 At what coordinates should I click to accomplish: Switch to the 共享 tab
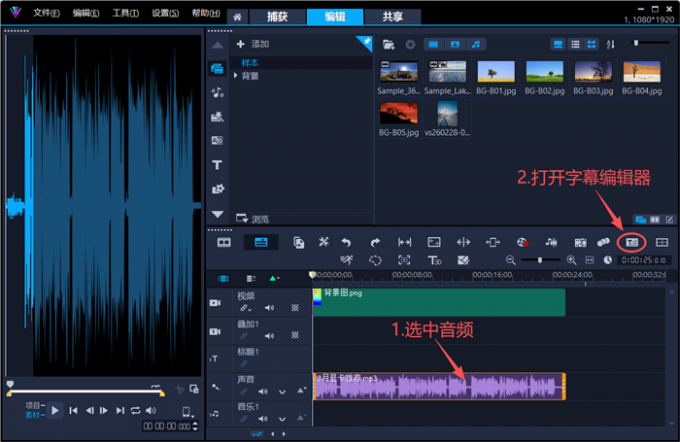pos(392,16)
